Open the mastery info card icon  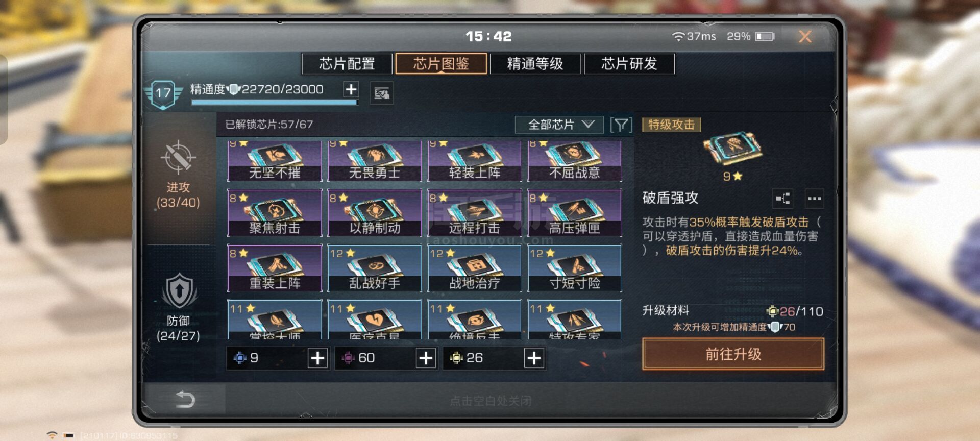(381, 93)
